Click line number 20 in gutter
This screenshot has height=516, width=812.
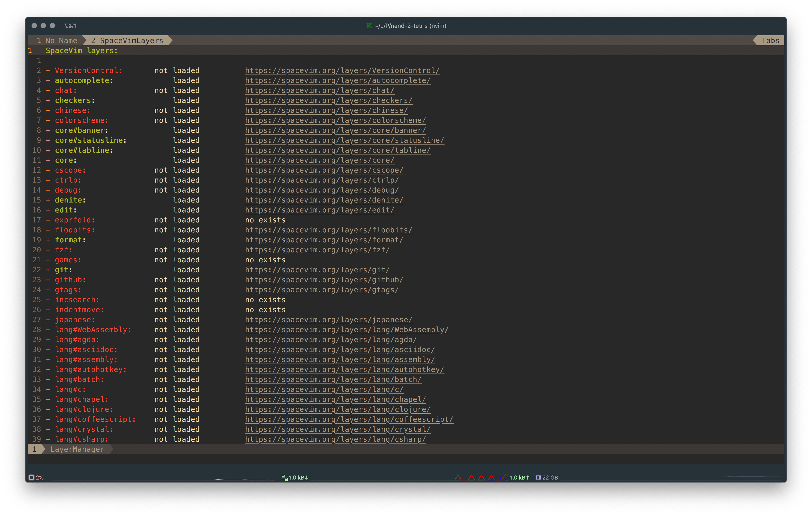pyautogui.click(x=36, y=250)
